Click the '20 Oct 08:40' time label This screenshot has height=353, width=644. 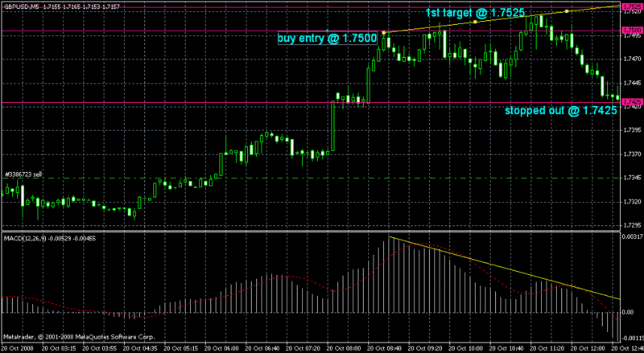pyautogui.click(x=385, y=348)
